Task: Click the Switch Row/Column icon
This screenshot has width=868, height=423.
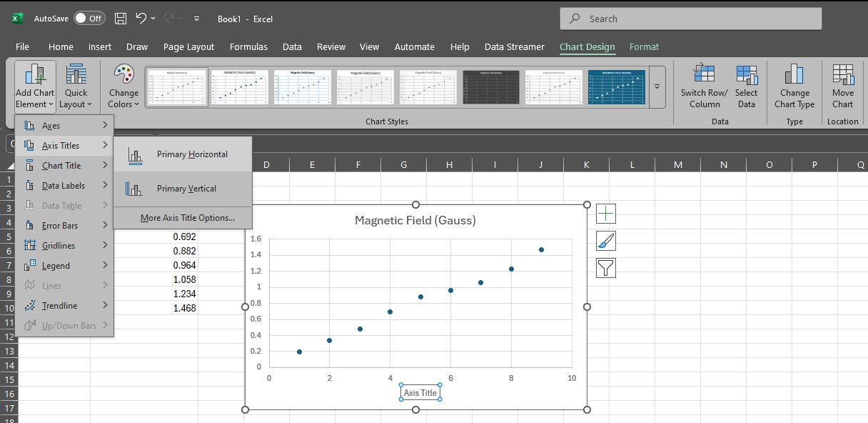Action: pos(703,86)
